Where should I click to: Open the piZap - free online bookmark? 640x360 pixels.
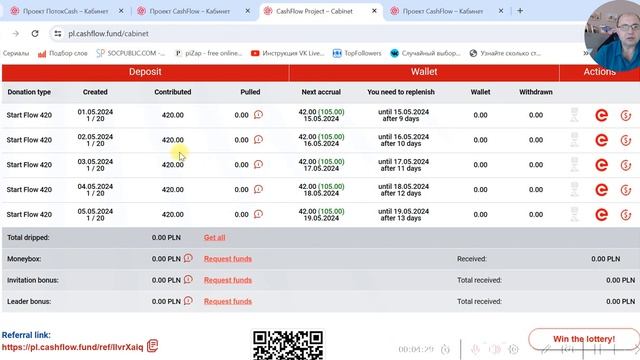coord(208,53)
